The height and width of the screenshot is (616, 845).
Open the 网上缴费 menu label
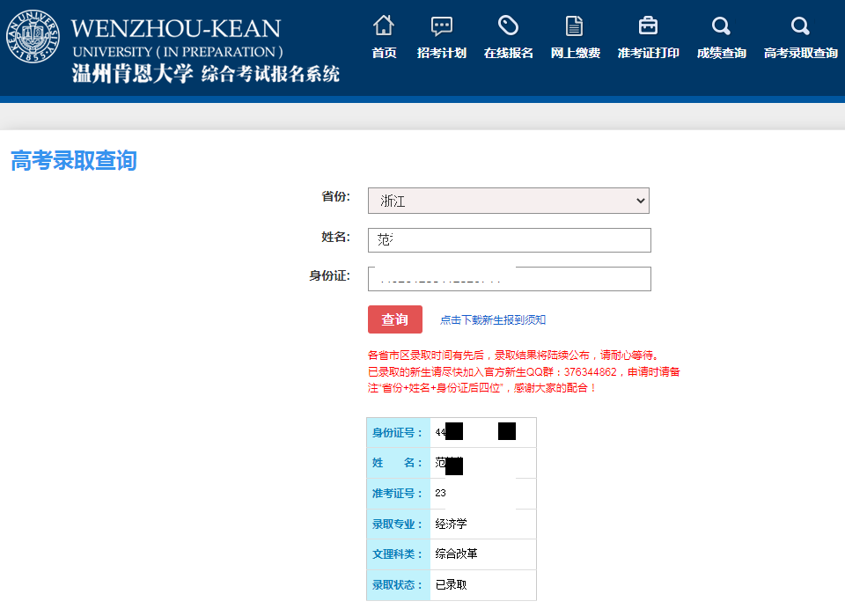575,54
